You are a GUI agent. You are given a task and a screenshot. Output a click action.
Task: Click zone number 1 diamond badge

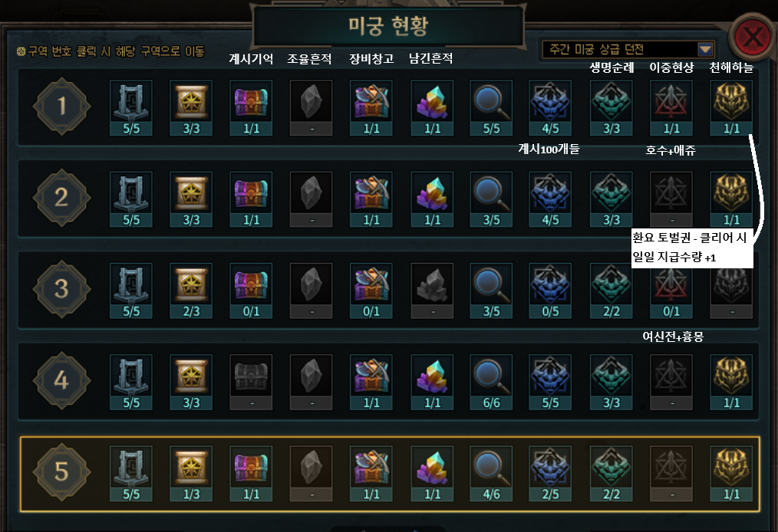pyautogui.click(x=61, y=106)
